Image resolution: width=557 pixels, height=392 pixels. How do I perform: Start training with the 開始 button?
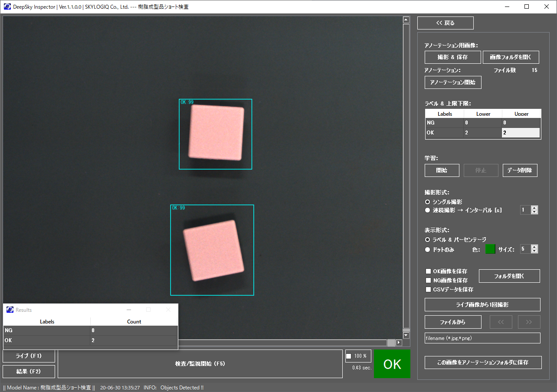click(442, 170)
